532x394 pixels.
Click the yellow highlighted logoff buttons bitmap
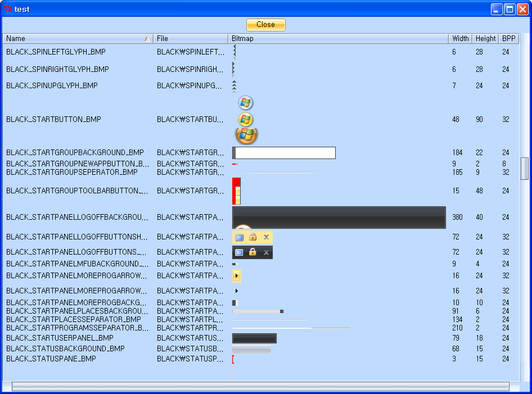pos(253,237)
